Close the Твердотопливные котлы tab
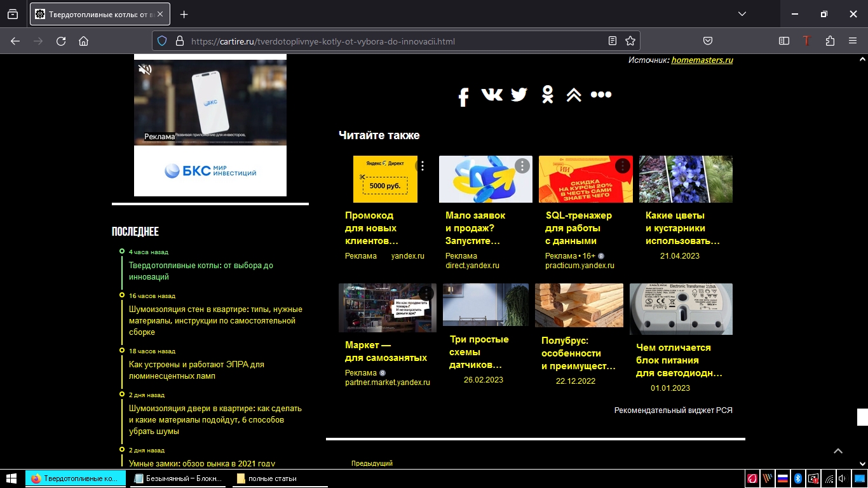Screen dimensions: 868x488 [x=160, y=14]
